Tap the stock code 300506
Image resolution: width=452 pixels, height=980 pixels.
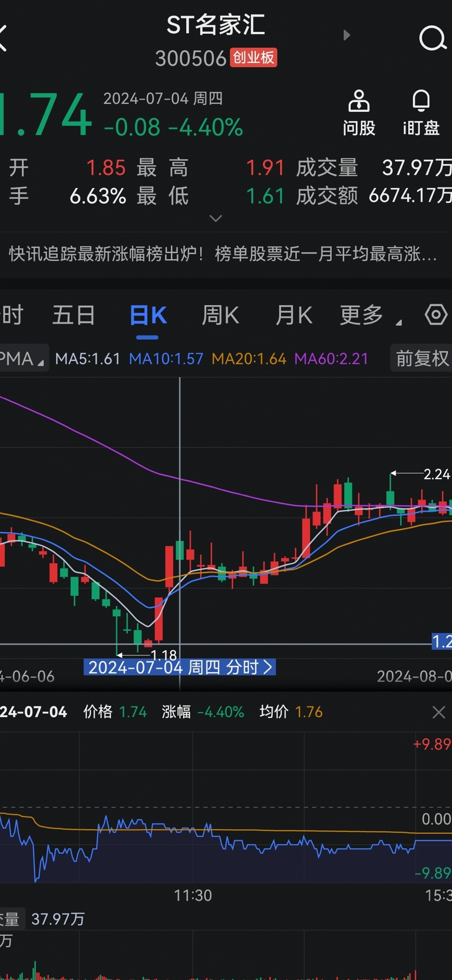191,58
